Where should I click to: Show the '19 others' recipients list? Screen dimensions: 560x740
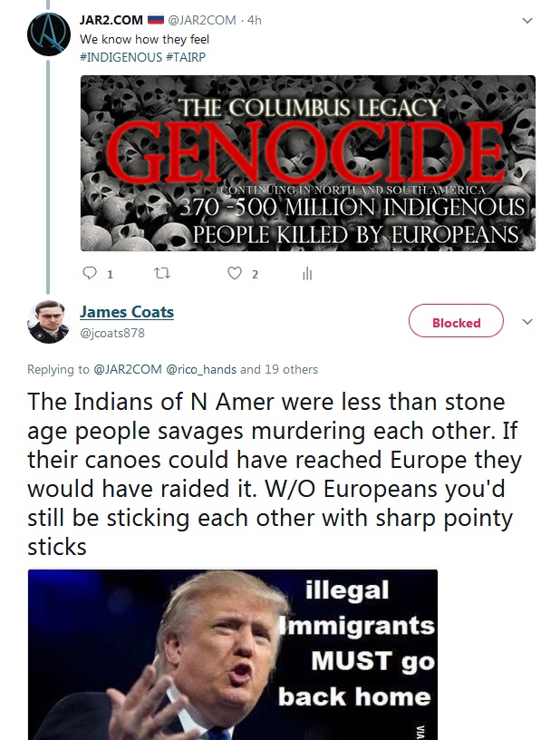(x=291, y=369)
